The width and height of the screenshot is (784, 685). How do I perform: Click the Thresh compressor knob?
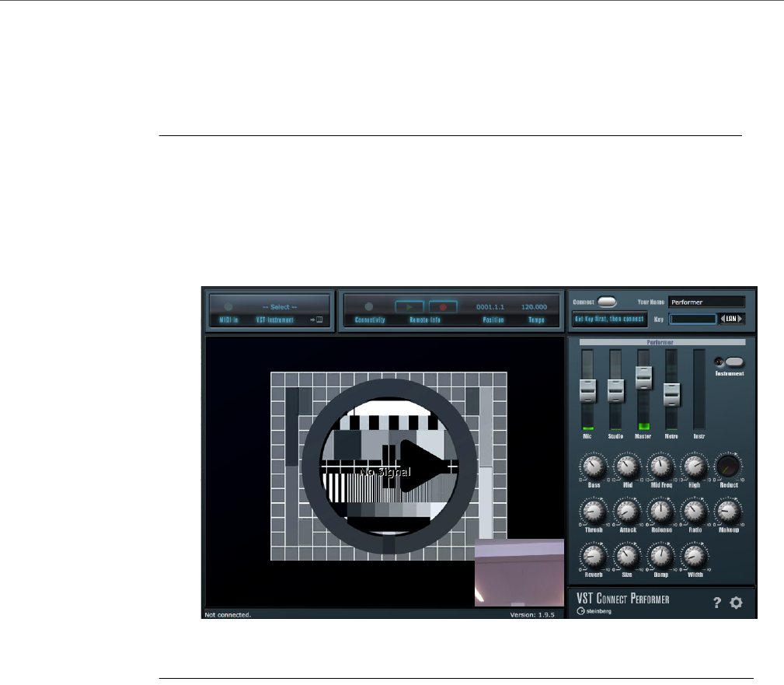pyautogui.click(x=594, y=512)
